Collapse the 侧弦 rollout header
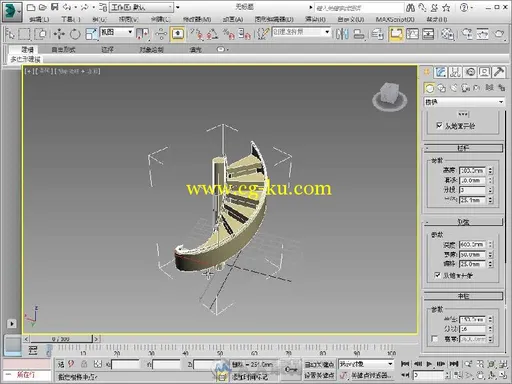512x384 pixels. (463, 222)
